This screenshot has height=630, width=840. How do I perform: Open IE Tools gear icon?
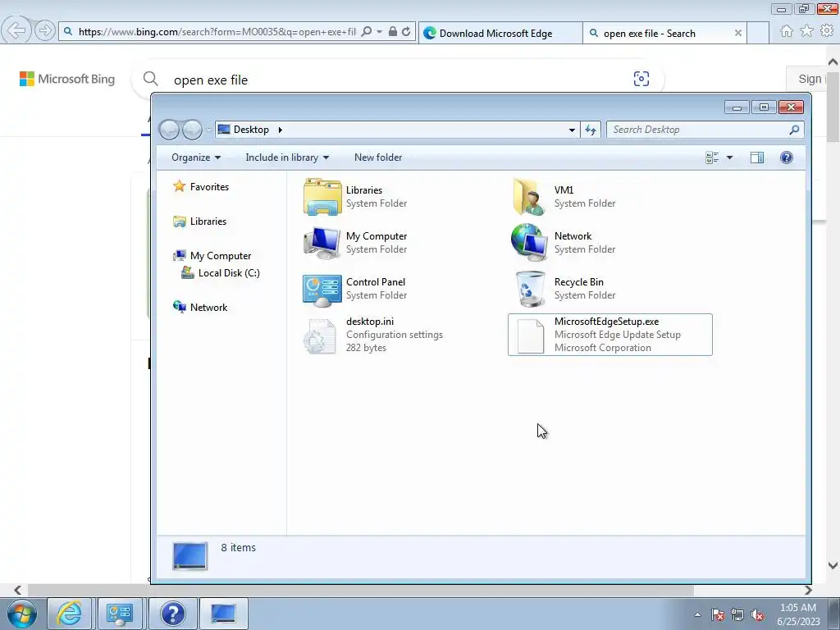[x=827, y=31]
